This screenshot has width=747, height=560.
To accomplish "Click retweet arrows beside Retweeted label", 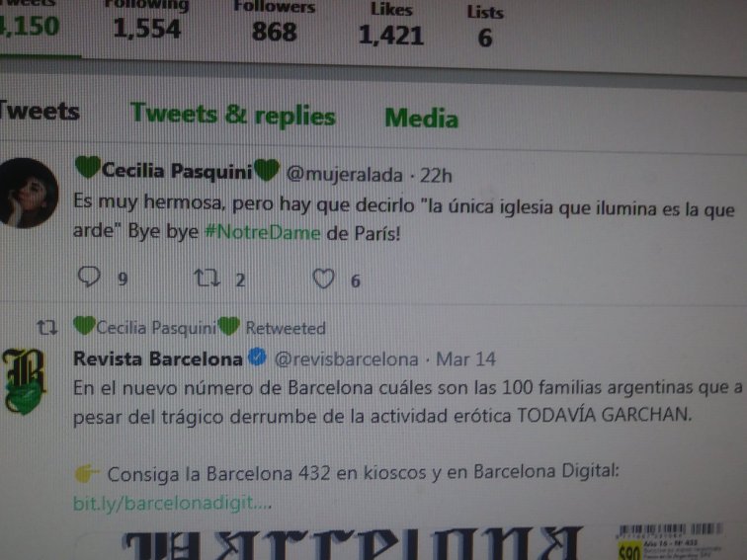I will point(47,327).
